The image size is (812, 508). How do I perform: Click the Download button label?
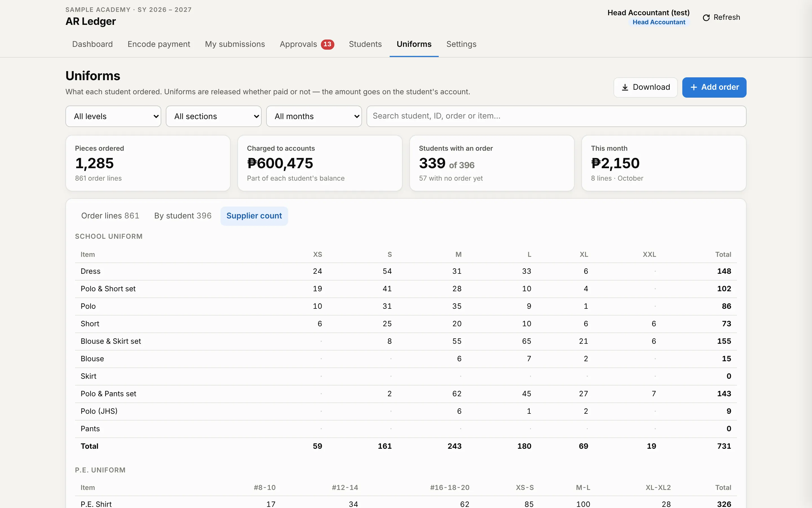point(651,87)
